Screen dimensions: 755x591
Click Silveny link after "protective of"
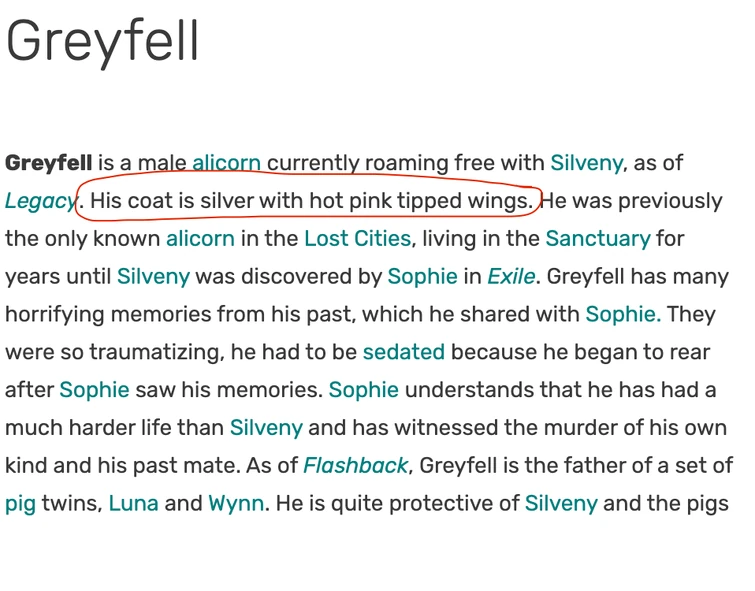(561, 503)
